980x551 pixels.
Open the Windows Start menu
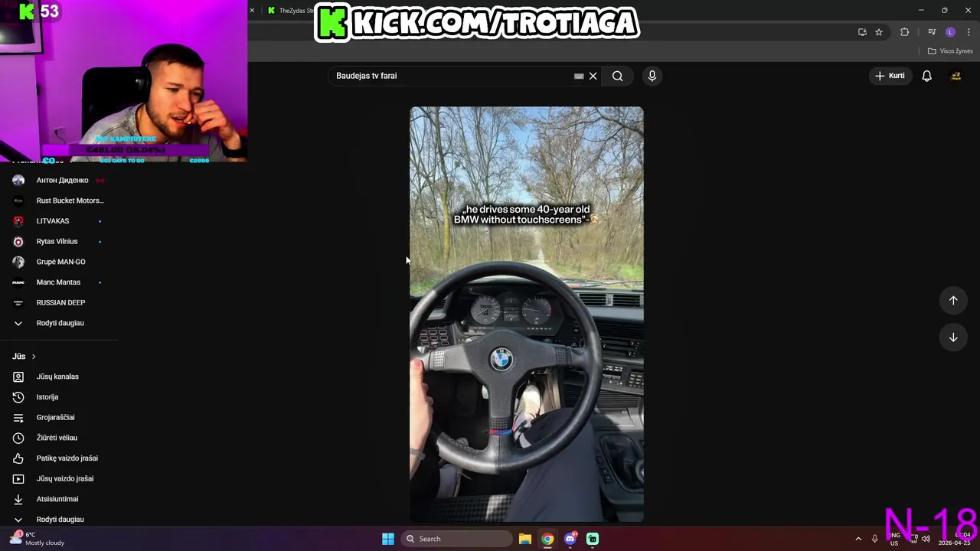click(388, 539)
